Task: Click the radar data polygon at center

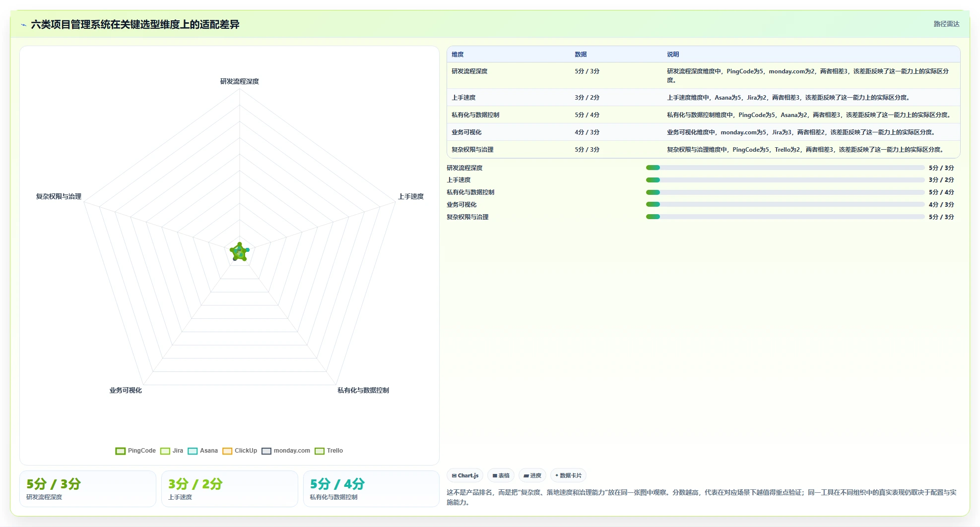Action: [240, 252]
